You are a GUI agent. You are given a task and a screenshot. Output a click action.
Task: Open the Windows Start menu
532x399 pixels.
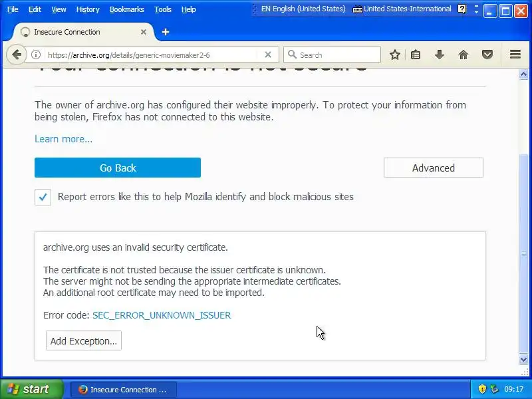(x=31, y=389)
